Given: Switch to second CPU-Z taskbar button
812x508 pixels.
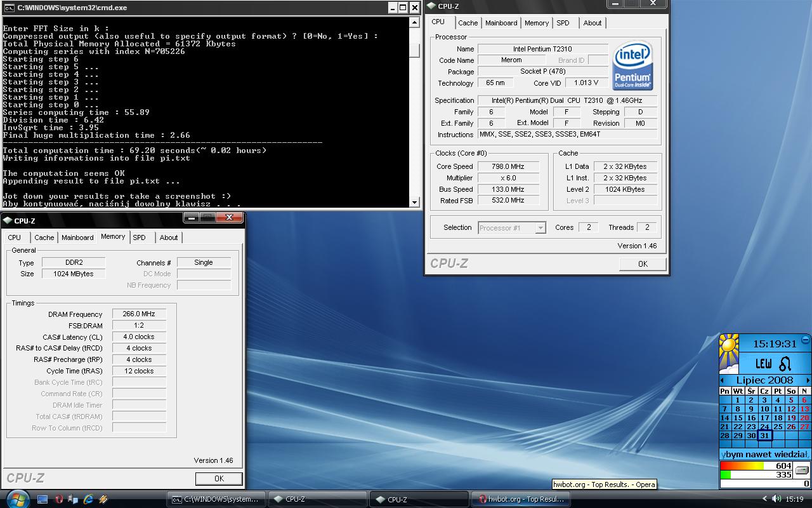Looking at the screenshot, I should click(x=419, y=499).
